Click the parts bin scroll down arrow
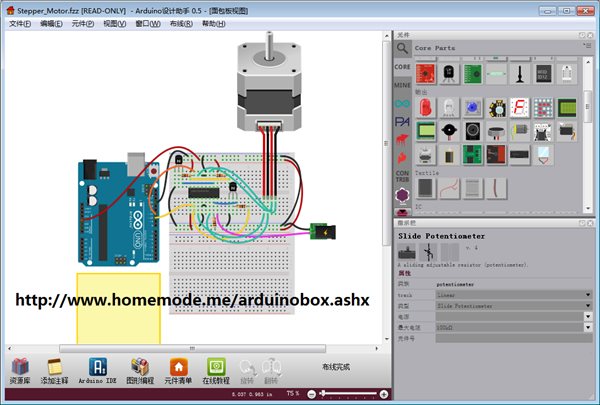The width and height of the screenshot is (600, 405). pos(588,209)
